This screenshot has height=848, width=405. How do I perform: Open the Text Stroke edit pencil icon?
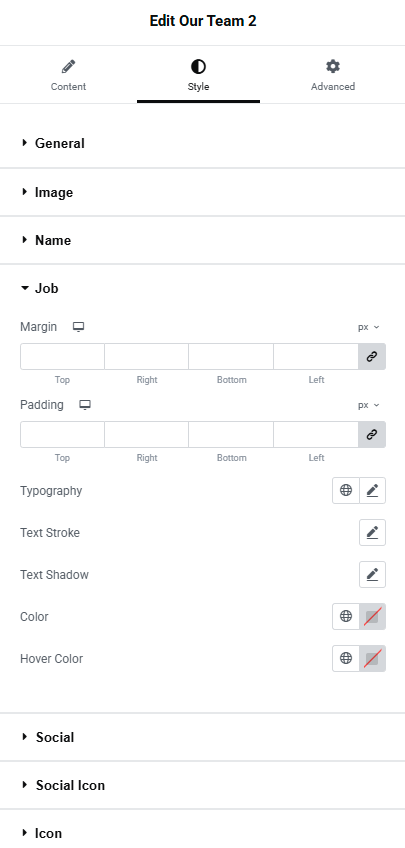click(x=373, y=533)
